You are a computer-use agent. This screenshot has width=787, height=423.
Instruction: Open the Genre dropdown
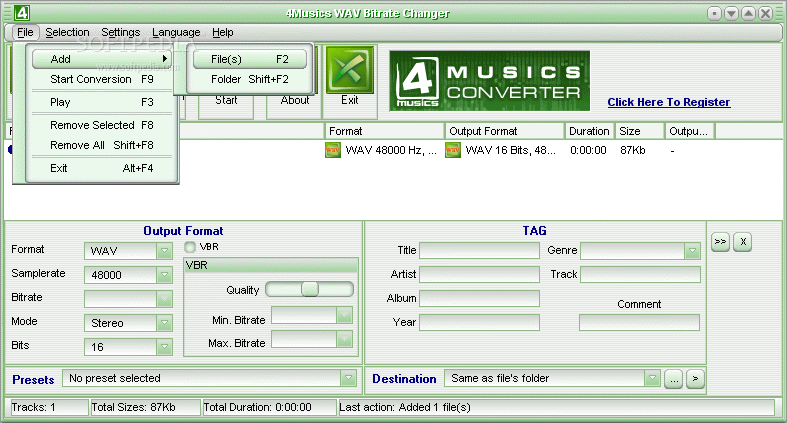click(692, 251)
